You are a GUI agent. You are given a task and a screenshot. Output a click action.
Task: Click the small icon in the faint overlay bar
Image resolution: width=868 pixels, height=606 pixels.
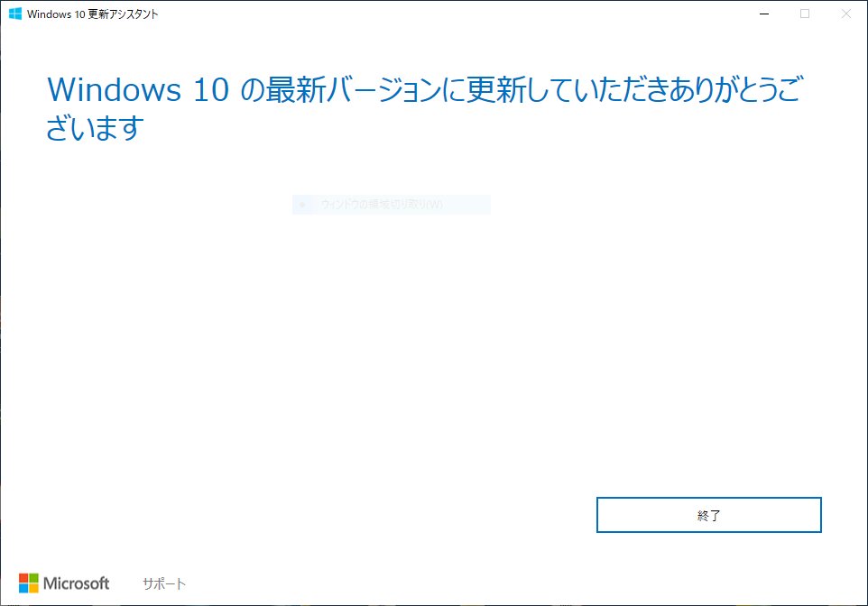coord(302,204)
